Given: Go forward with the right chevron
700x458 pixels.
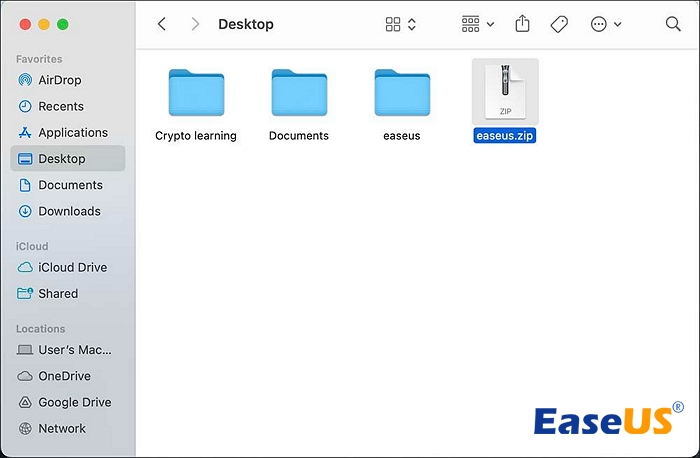Looking at the screenshot, I should 195,24.
